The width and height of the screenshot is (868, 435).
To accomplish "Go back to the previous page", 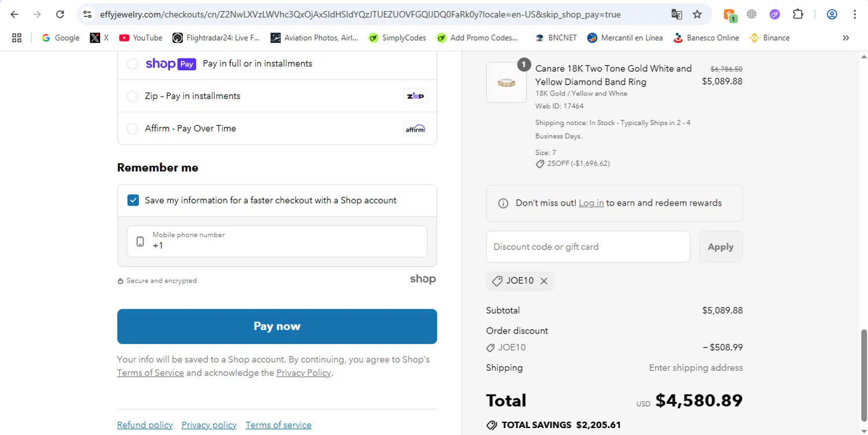I will (x=14, y=14).
